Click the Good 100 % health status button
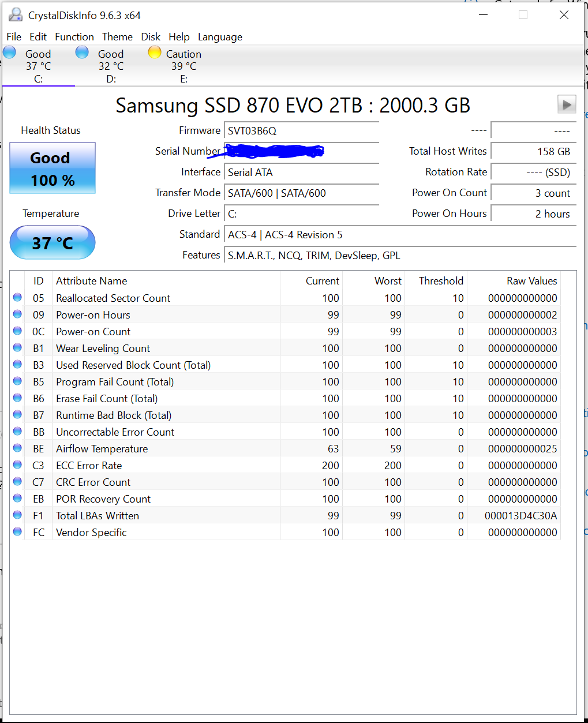Viewport: 588px width, 723px height. click(x=53, y=168)
